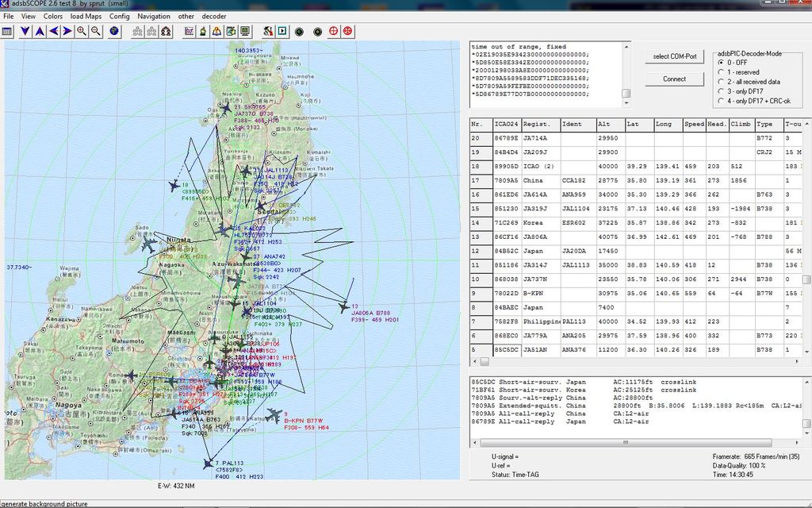Image resolution: width=812 pixels, height=508 pixels.
Task: Click the blue up arrow pan icon
Action: 39,31
